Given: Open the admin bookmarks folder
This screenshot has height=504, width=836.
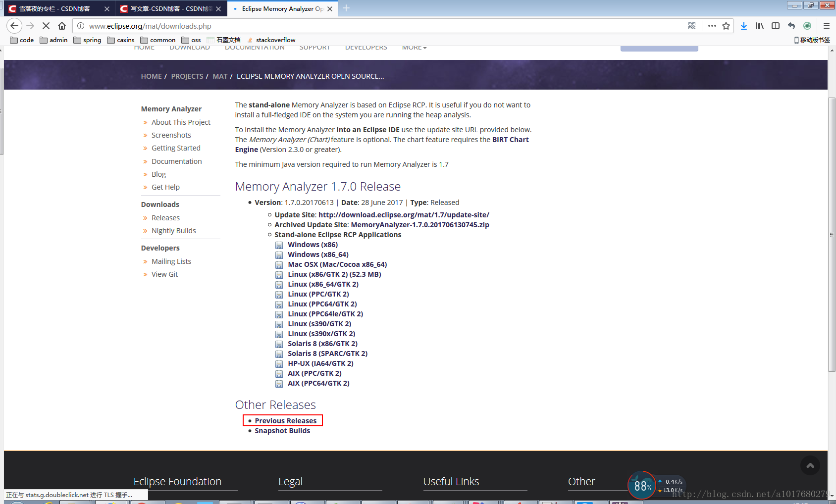Looking at the screenshot, I should point(53,40).
